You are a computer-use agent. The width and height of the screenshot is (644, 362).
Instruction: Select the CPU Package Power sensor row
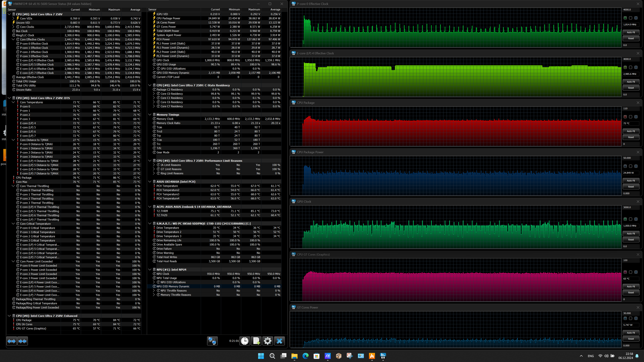pos(168,18)
